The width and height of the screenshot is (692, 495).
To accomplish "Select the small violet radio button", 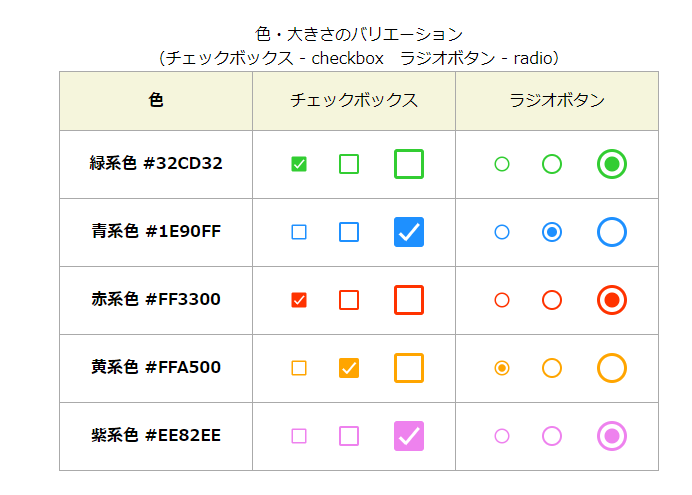I will point(502,436).
